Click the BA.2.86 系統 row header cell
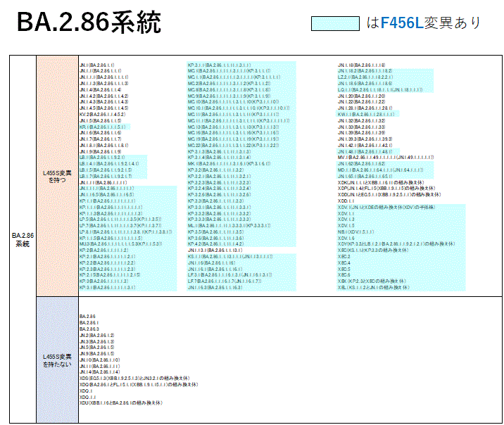This screenshot has height=425, width=504. [x=23, y=239]
